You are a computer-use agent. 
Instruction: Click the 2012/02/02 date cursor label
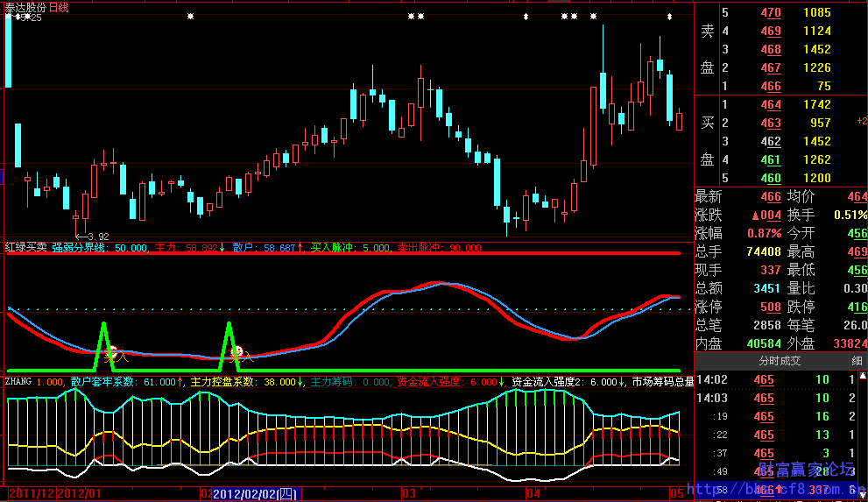coord(255,494)
